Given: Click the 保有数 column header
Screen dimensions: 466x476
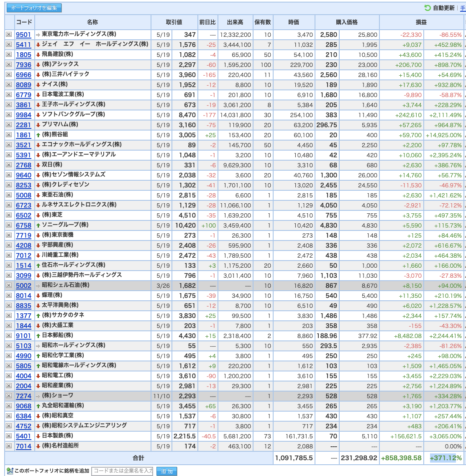Looking at the screenshot, I should point(263,22).
